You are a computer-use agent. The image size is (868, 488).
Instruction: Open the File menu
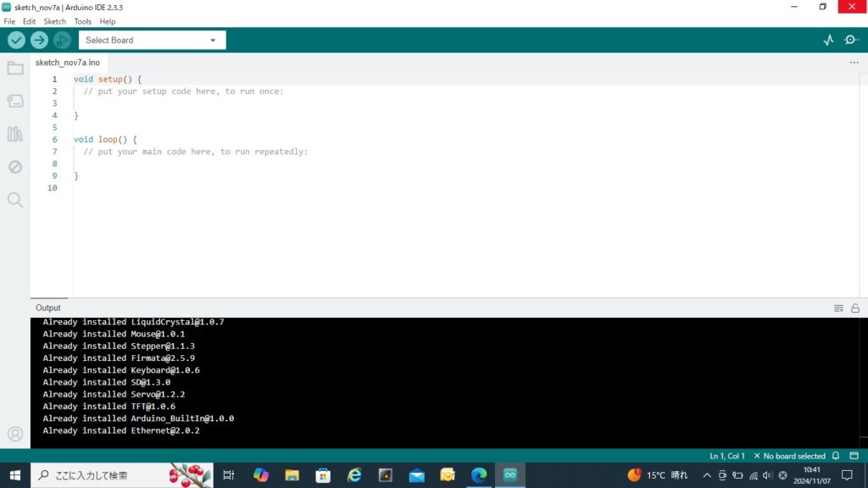coord(9,21)
